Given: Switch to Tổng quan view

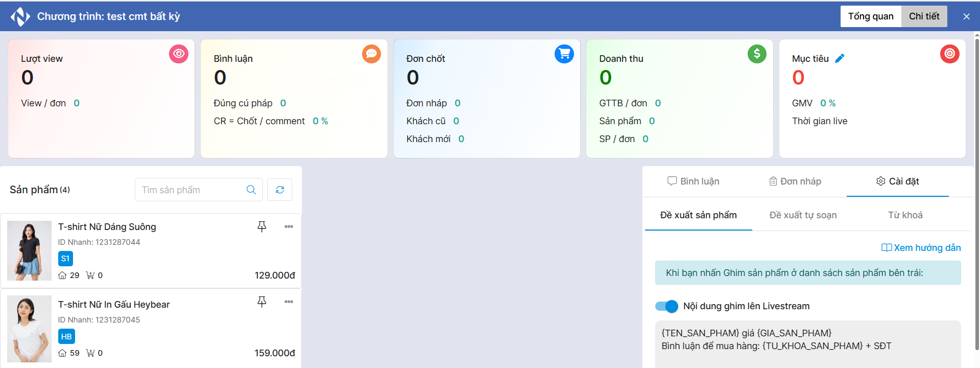Looking at the screenshot, I should [x=871, y=16].
